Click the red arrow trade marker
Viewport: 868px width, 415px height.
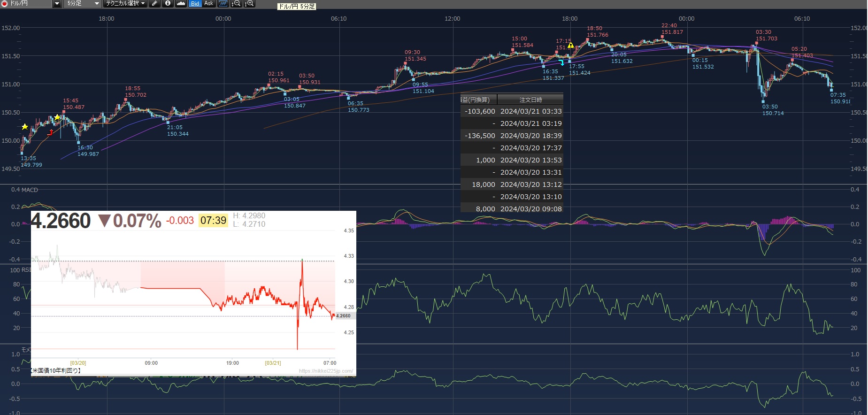tap(50, 133)
